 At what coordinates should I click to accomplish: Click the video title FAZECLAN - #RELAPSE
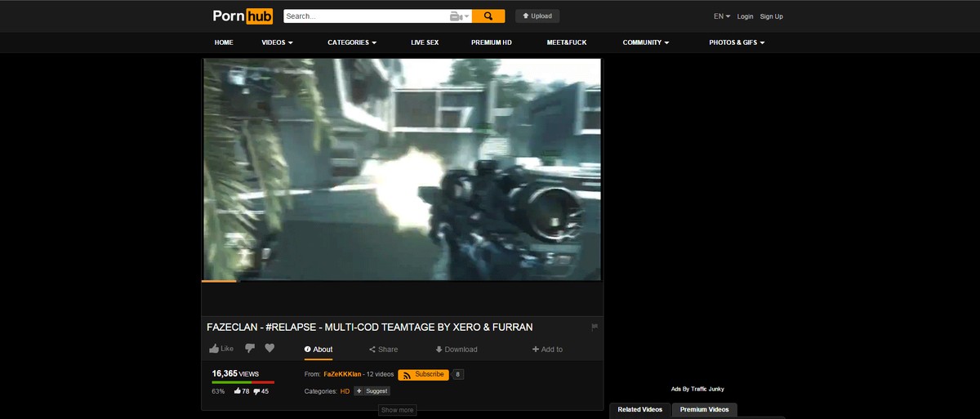click(x=370, y=327)
